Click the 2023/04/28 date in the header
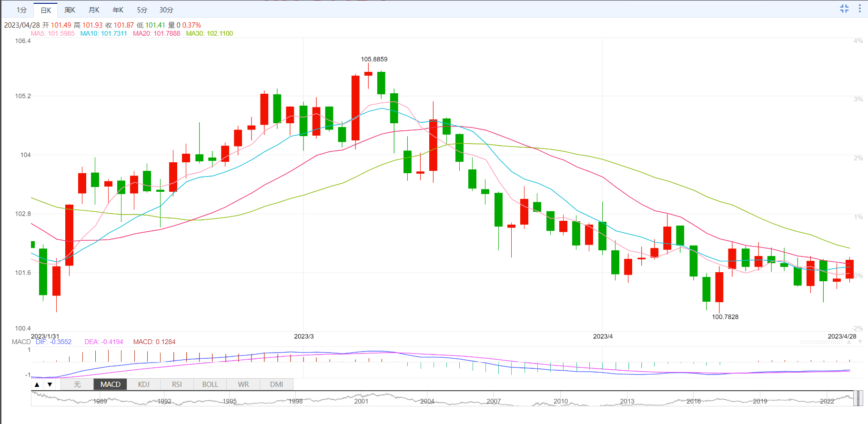Viewport: 868px width, 424px height. [x=22, y=25]
